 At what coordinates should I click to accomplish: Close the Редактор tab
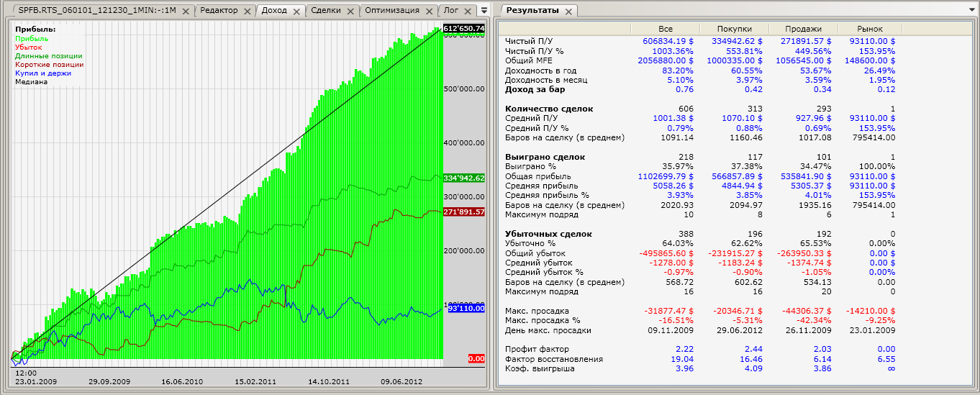(247, 12)
